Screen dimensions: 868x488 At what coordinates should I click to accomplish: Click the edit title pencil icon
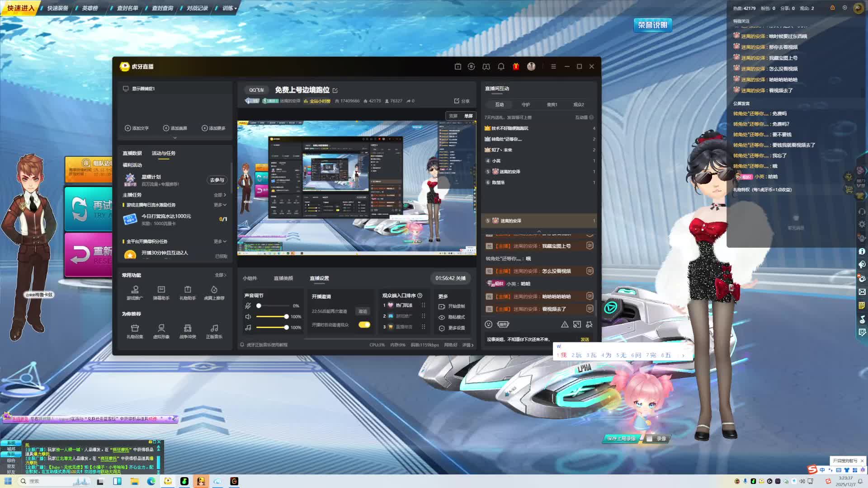pos(335,90)
